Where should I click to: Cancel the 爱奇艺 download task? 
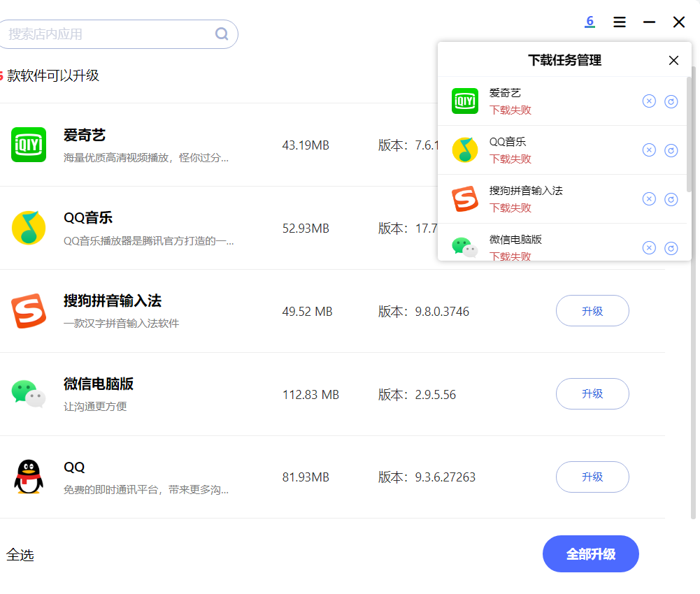649,101
